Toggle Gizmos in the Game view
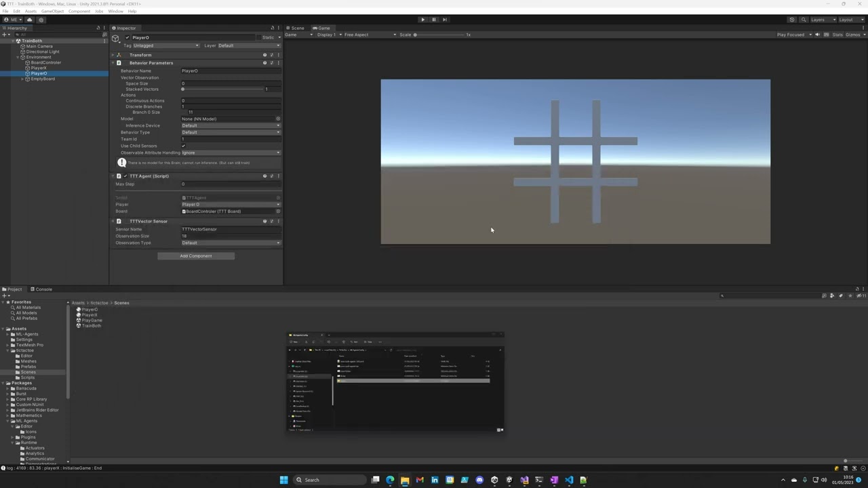The height and width of the screenshot is (488, 868). pos(852,35)
